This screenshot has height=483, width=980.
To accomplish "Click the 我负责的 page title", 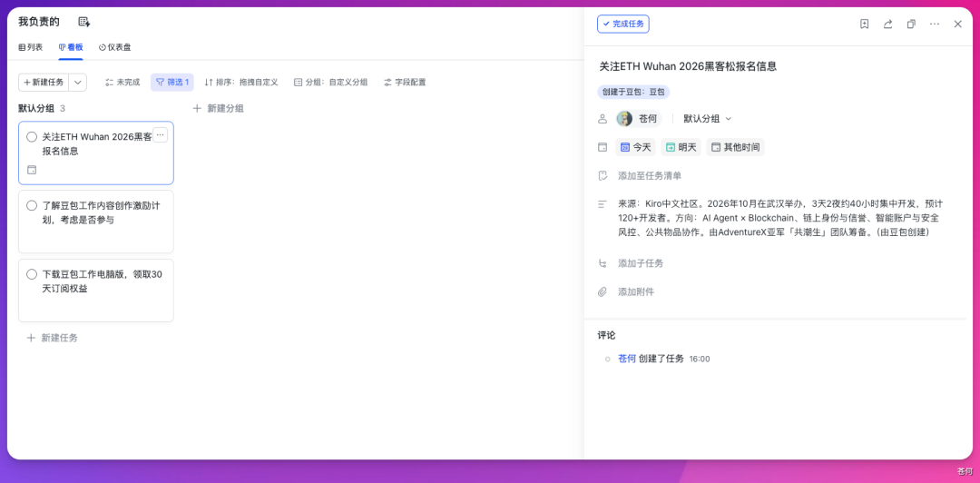I will [39, 22].
